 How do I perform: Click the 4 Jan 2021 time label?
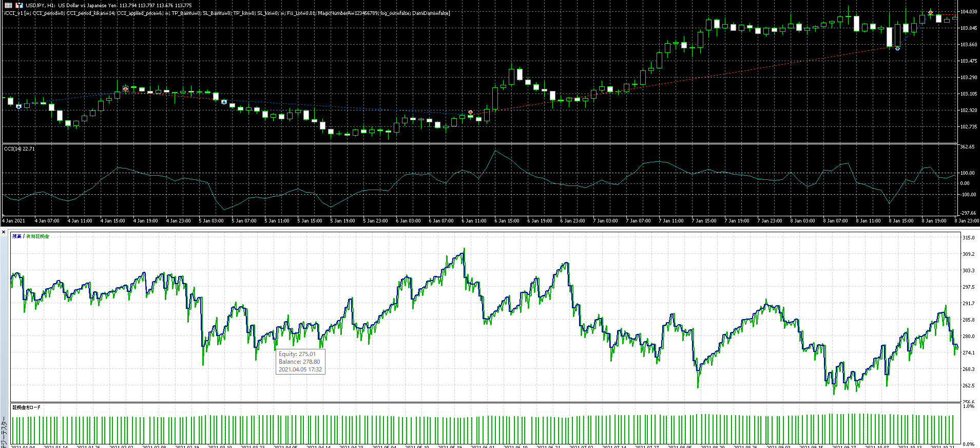(x=14, y=221)
